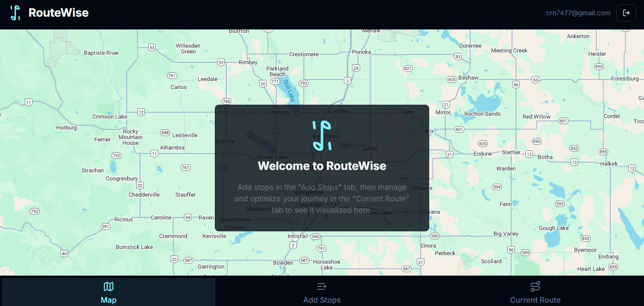644x306 pixels.
Task: Click the Add Stops list icon
Action: (x=322, y=286)
